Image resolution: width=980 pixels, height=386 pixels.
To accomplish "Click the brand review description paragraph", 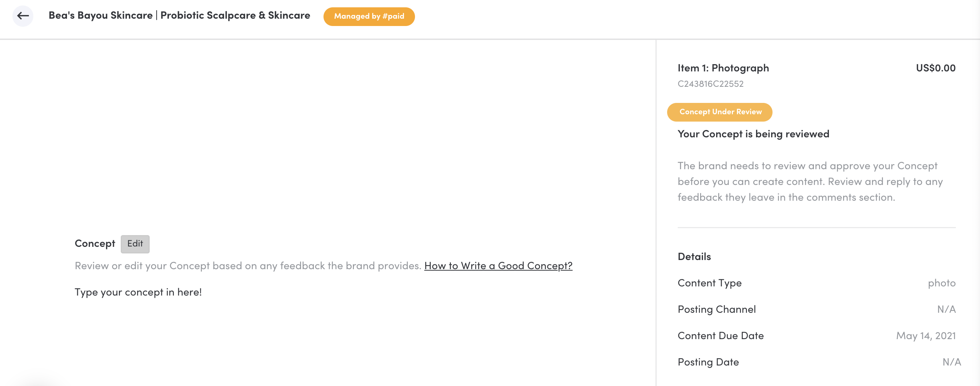I will [x=810, y=182].
